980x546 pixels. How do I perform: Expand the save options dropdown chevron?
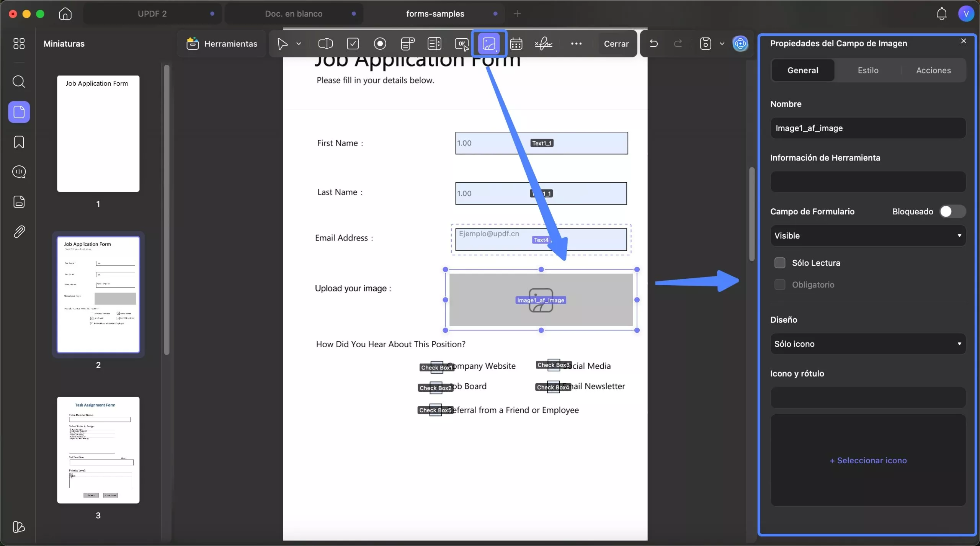[722, 44]
